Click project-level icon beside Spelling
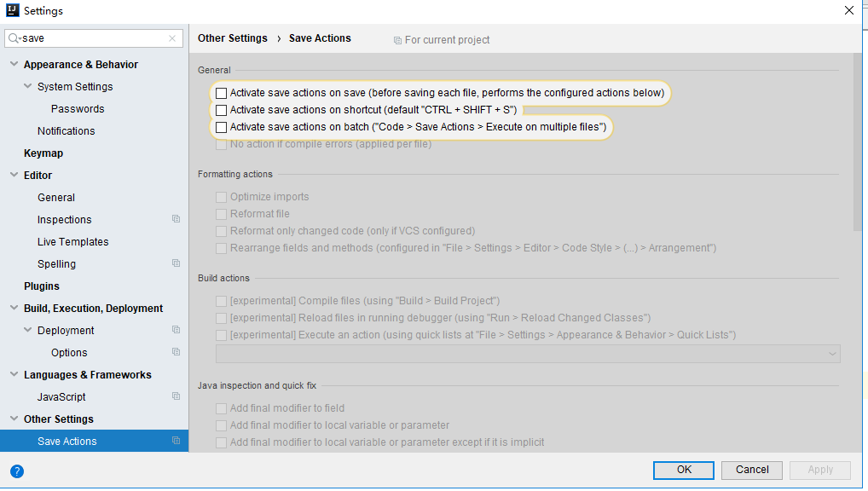The image size is (868, 491). [x=176, y=263]
